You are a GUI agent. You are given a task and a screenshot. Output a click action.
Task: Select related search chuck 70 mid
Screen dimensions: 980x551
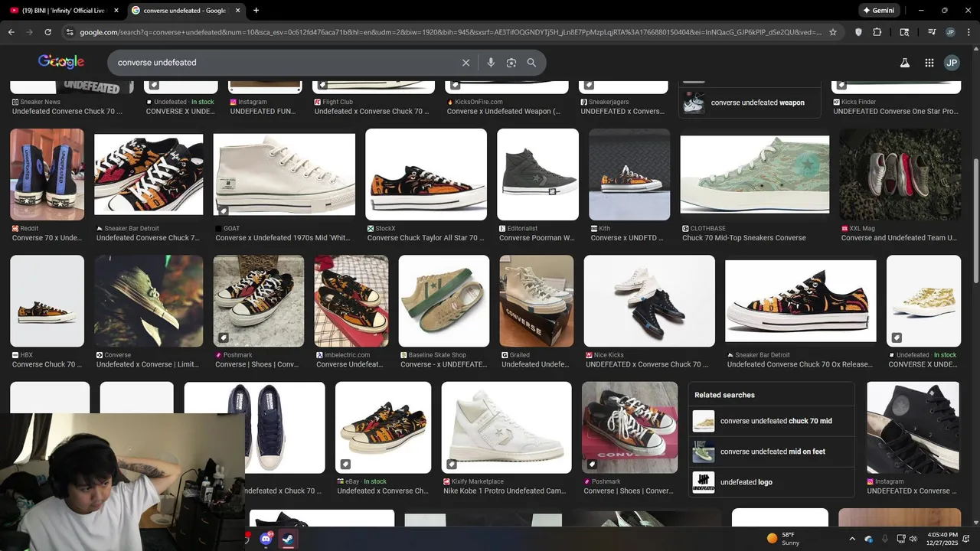point(771,421)
